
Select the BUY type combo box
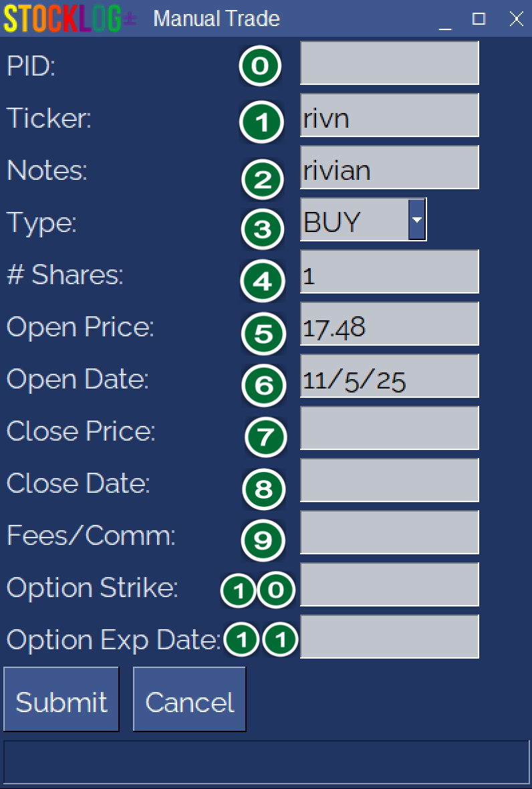pyautogui.click(x=354, y=219)
